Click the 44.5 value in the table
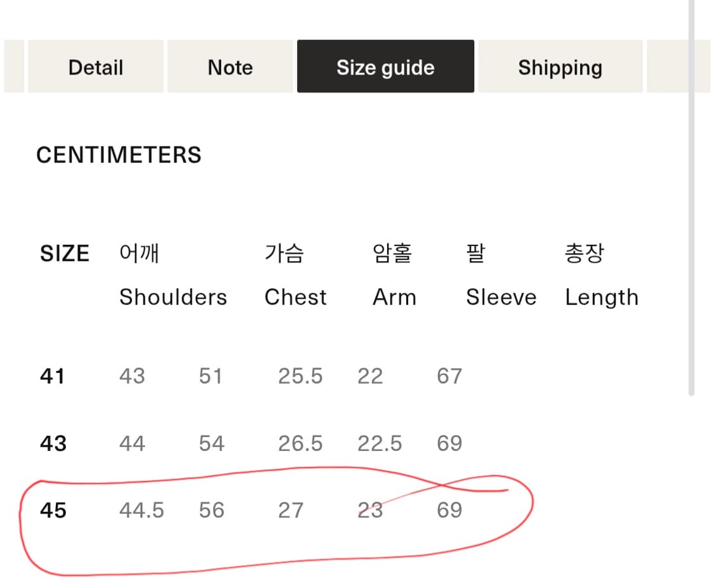714x588 pixels. [141, 510]
